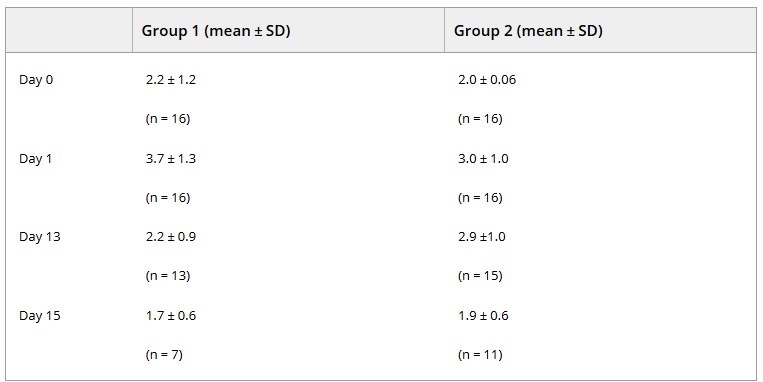The width and height of the screenshot is (763, 382).
Task: Click the 2.2 ± 1.2 value cell
Action: coord(170,80)
